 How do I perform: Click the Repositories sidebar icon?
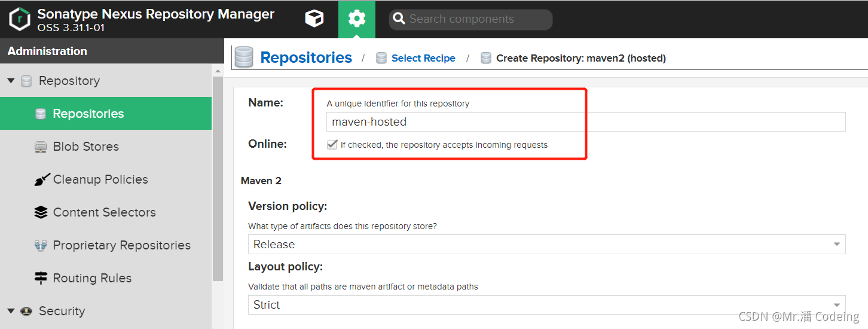41,114
